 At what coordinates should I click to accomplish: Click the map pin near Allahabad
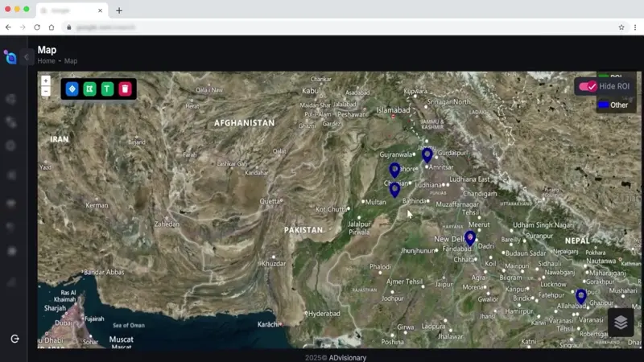(580, 296)
